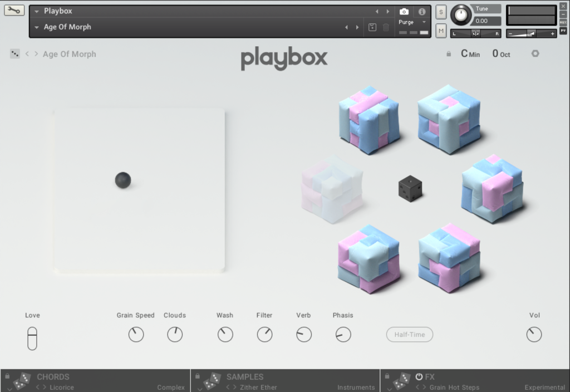Roll the CHORDS dice icon
570x392 pixels.
click(x=22, y=382)
